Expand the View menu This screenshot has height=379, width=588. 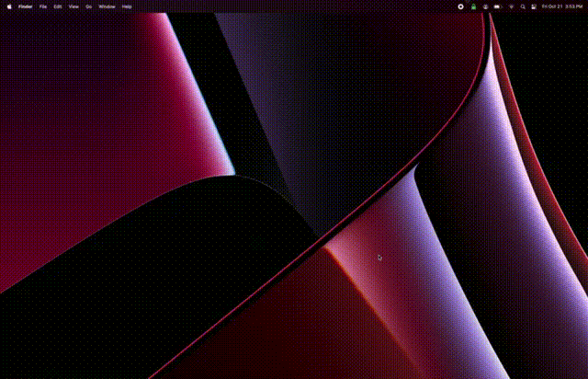pyautogui.click(x=73, y=6)
